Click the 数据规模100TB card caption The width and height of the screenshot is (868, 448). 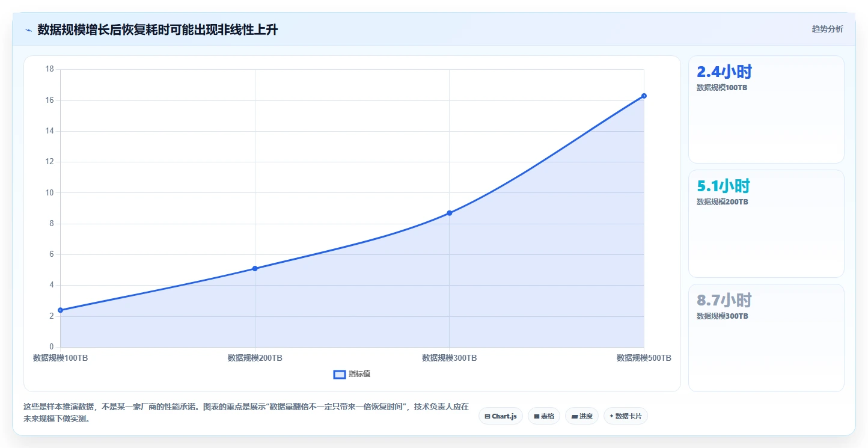(722, 88)
